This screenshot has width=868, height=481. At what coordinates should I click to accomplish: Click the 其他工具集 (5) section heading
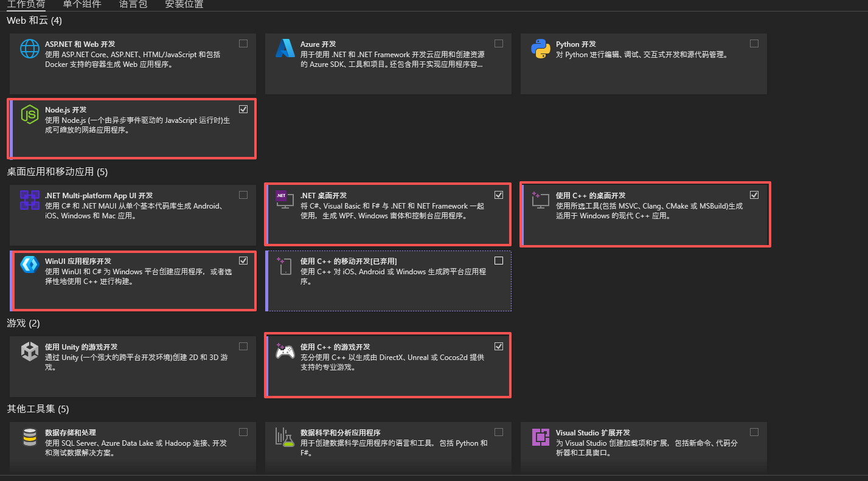pos(38,409)
